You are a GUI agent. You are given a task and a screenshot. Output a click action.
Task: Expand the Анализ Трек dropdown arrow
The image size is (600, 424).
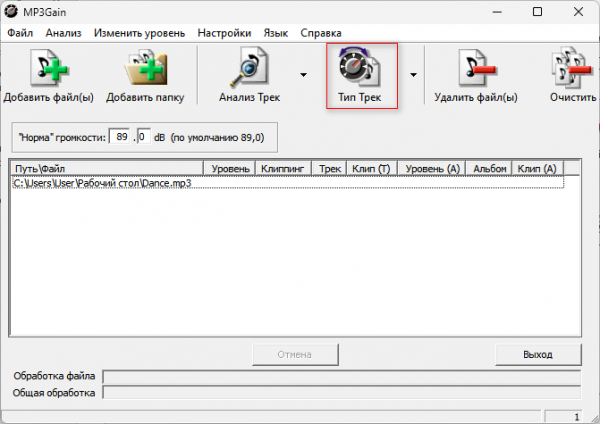(x=303, y=75)
